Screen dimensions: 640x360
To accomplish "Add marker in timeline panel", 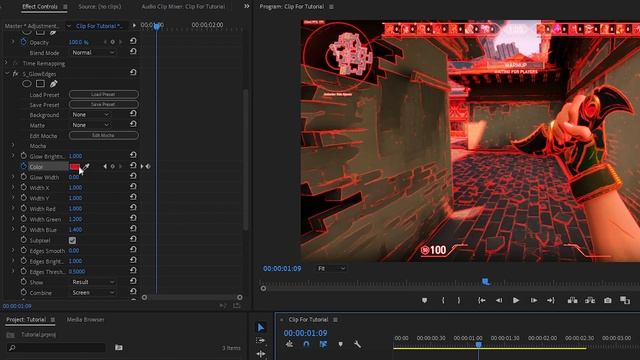I will [340, 344].
